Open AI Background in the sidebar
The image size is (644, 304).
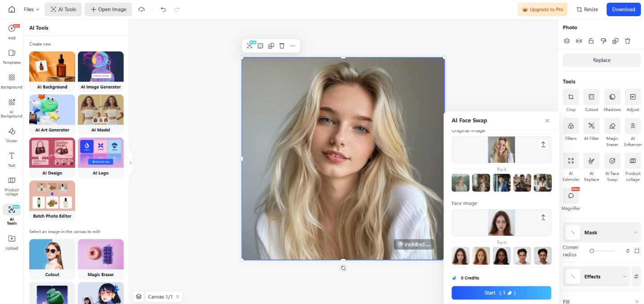tap(12, 108)
